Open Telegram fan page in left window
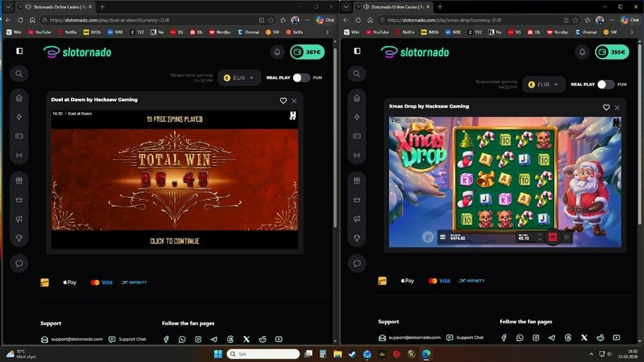 click(214, 339)
